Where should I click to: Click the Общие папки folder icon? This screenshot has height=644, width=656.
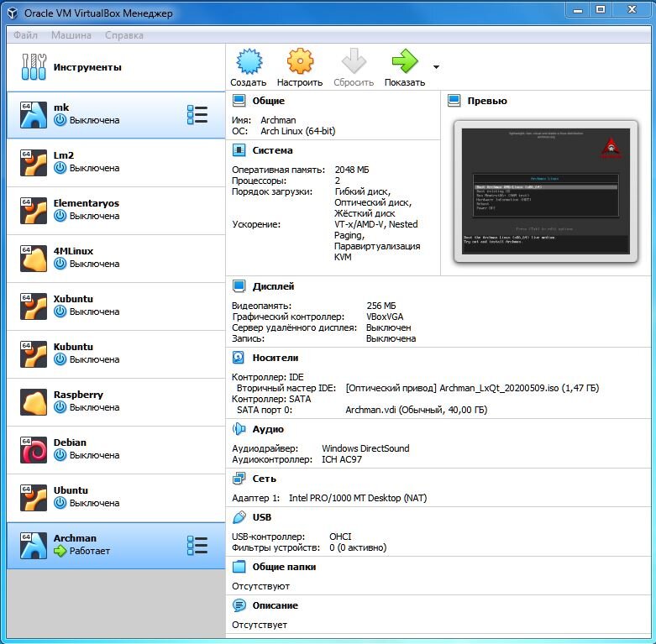(239, 567)
